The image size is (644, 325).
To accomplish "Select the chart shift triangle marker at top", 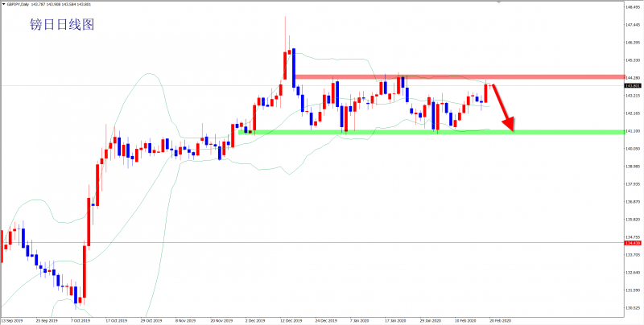I will tap(499, 2).
